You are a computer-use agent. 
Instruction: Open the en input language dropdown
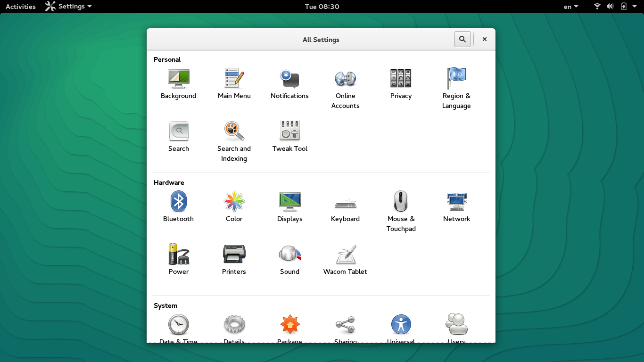click(571, 7)
